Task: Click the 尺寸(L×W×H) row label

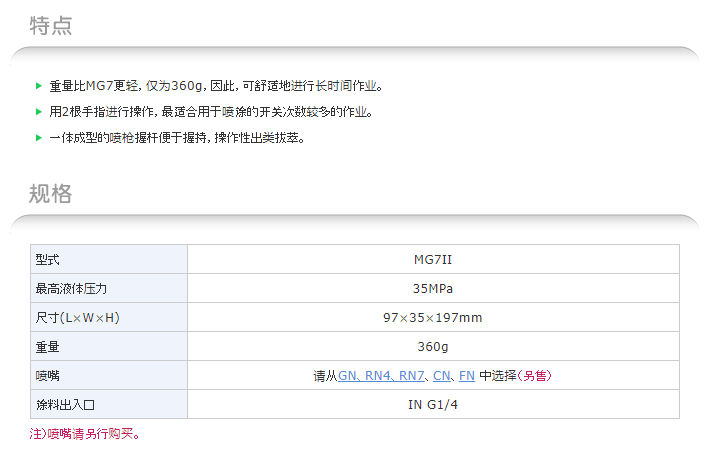Action: 77,318
